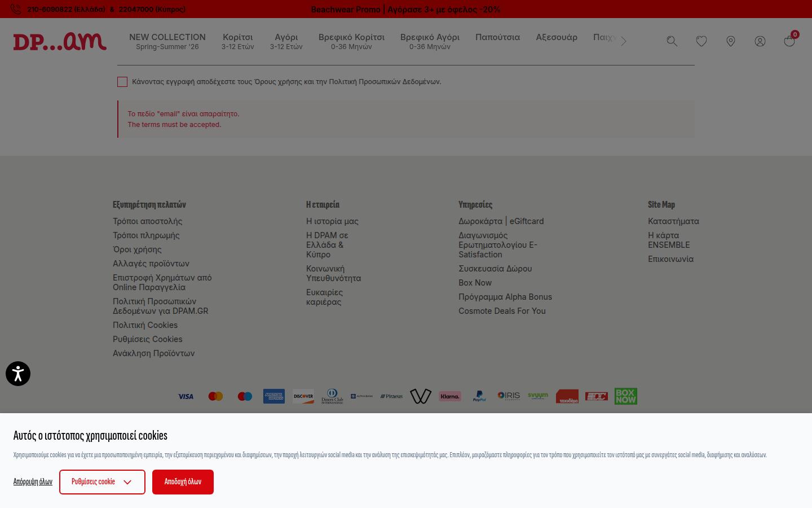Open Η κάρτα ENSEMBLE link

click(x=669, y=240)
